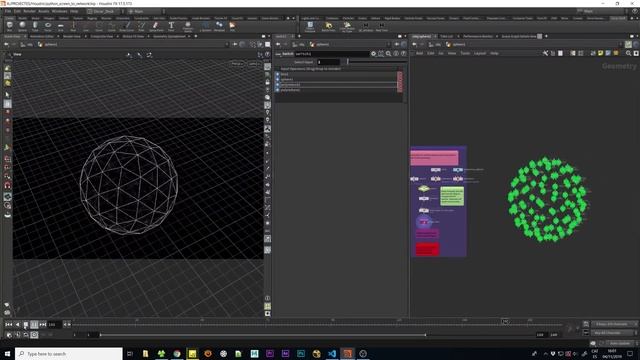Screen dimensions: 640x360
Task: Click play backwards button
Action: point(17,324)
